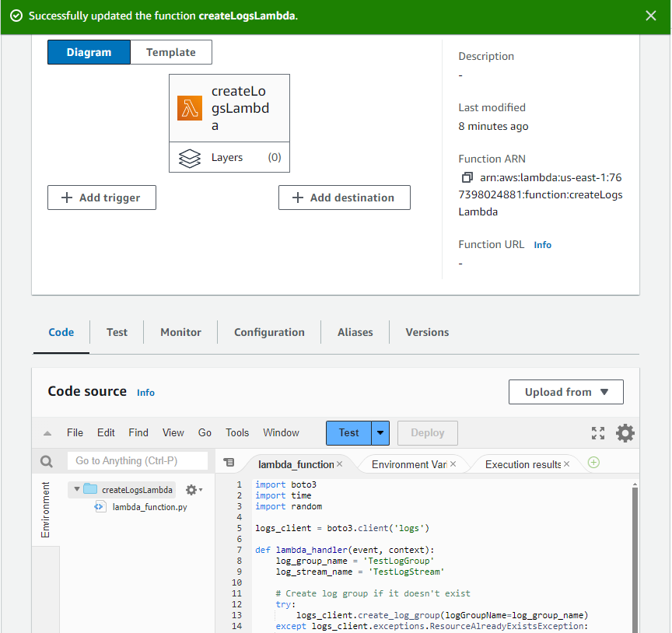
Task: Toggle the code editor fullscreen mode
Action: tap(598, 433)
